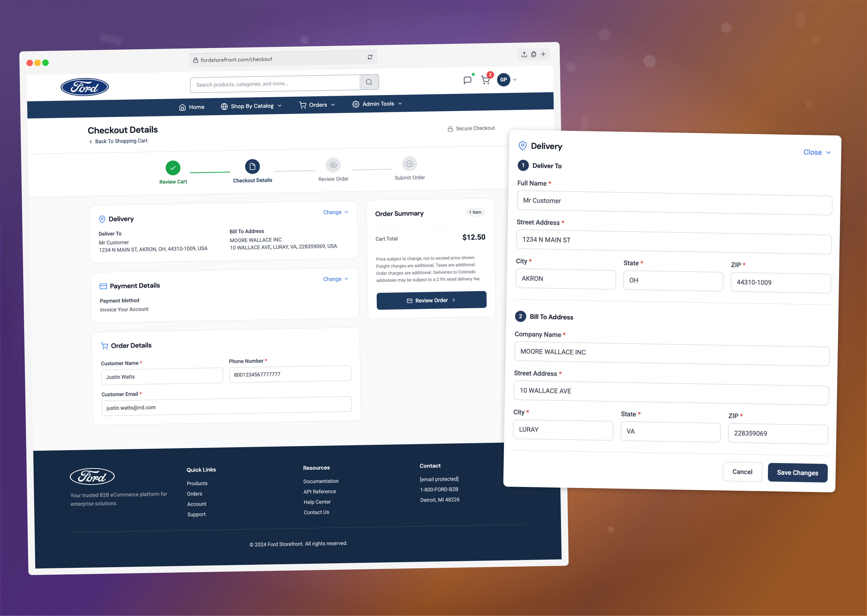Click the Save Changes button

(797, 473)
